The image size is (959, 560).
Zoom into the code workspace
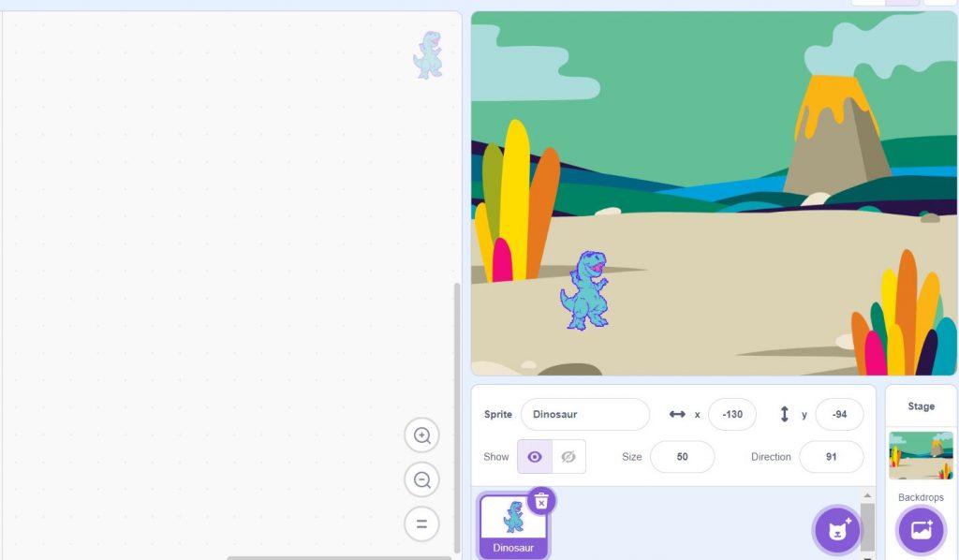pos(421,435)
